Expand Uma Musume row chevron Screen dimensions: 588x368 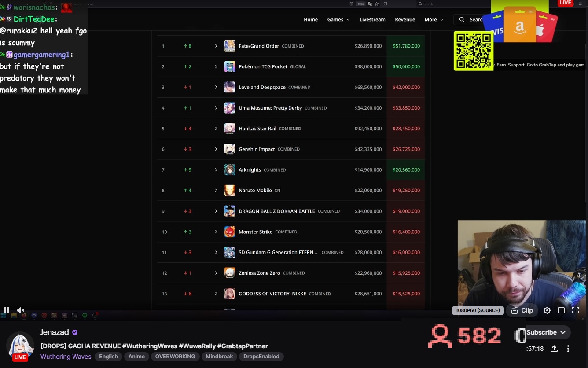216,108
